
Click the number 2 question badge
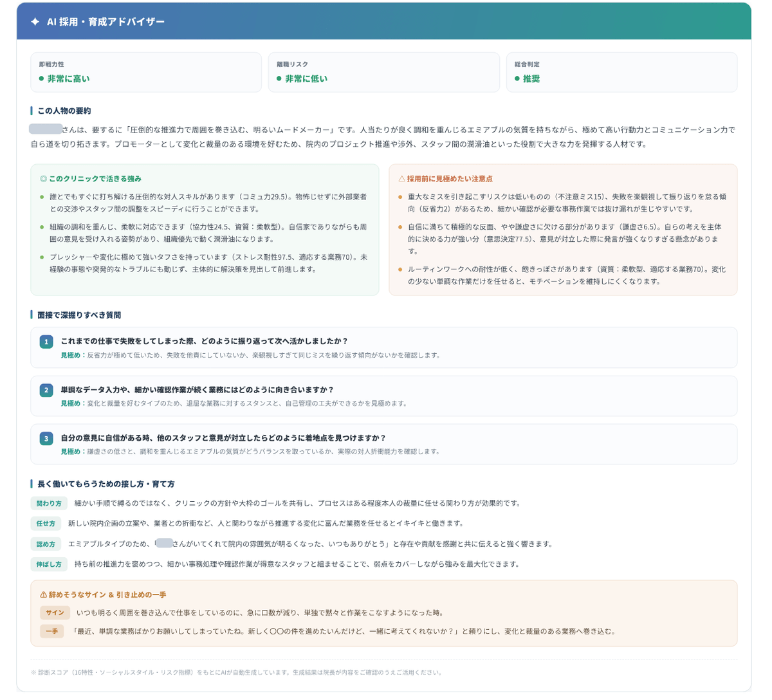[46, 390]
